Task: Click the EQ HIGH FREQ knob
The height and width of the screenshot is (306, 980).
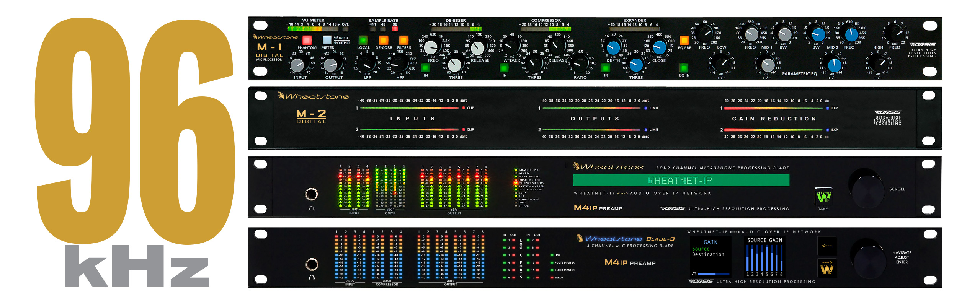Action: [x=896, y=34]
